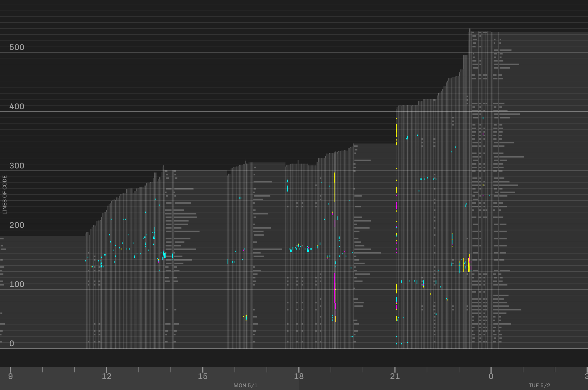Click the 300 y-axis label
Screen dimensions: 588x390
pos(17,166)
